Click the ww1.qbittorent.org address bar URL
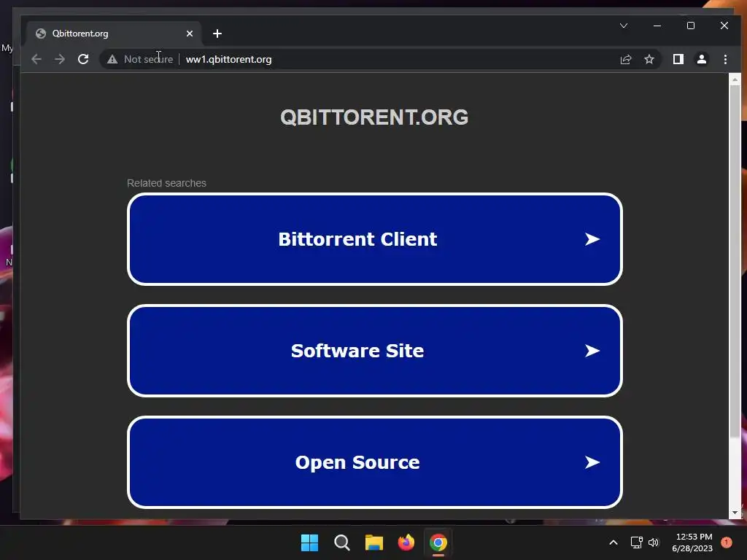 (228, 59)
